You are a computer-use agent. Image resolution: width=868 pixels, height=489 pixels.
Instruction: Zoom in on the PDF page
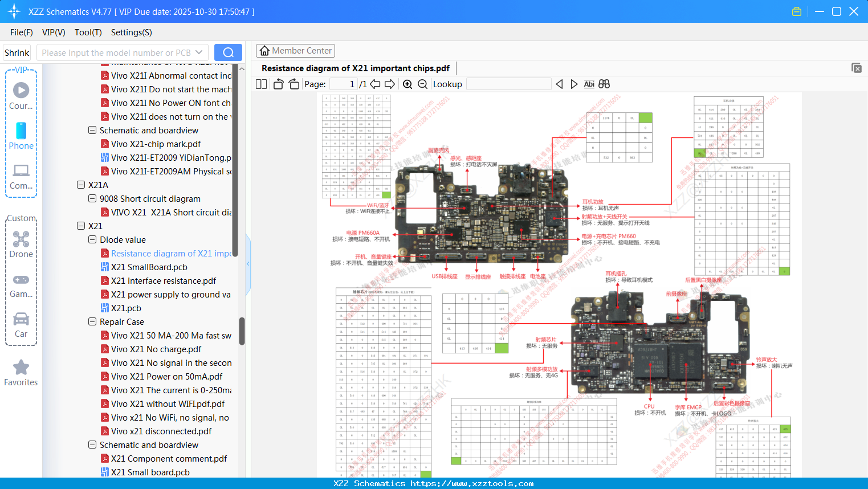[x=407, y=84]
